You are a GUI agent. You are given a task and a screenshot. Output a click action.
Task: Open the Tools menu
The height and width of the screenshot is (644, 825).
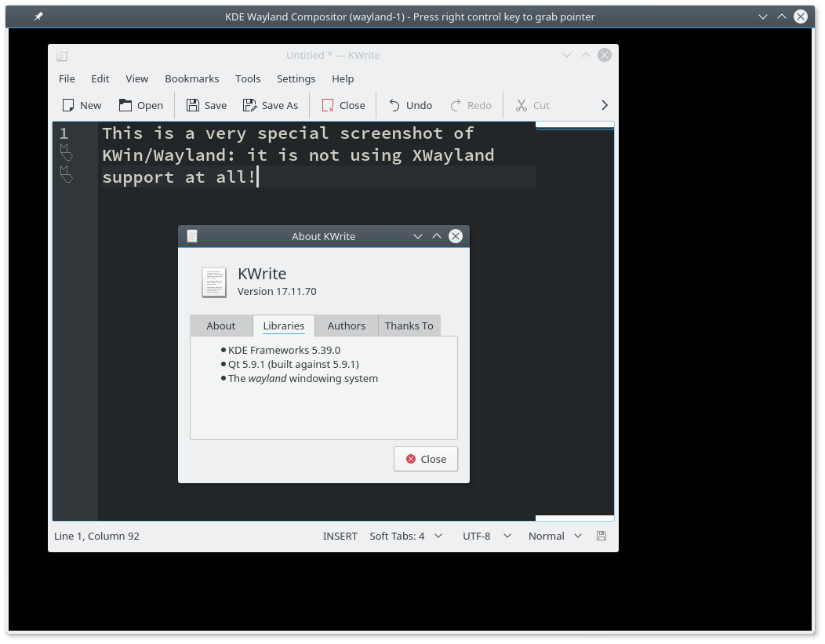248,78
